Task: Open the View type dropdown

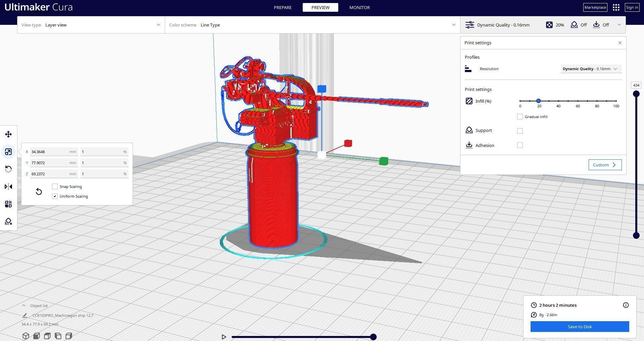Action: pos(91,25)
